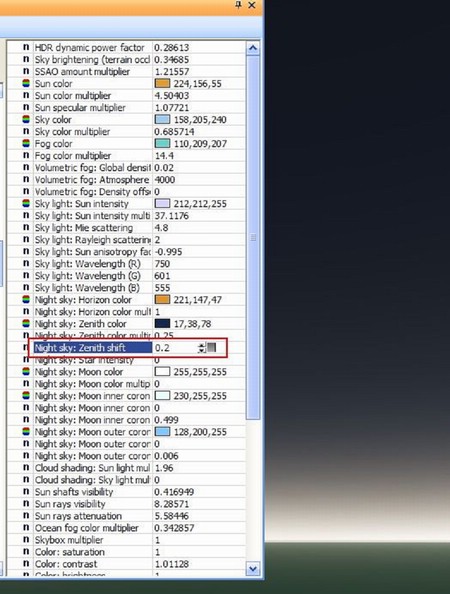Open the Night sky Zenith color swatch
This screenshot has height=594, width=450.
[x=162, y=324]
